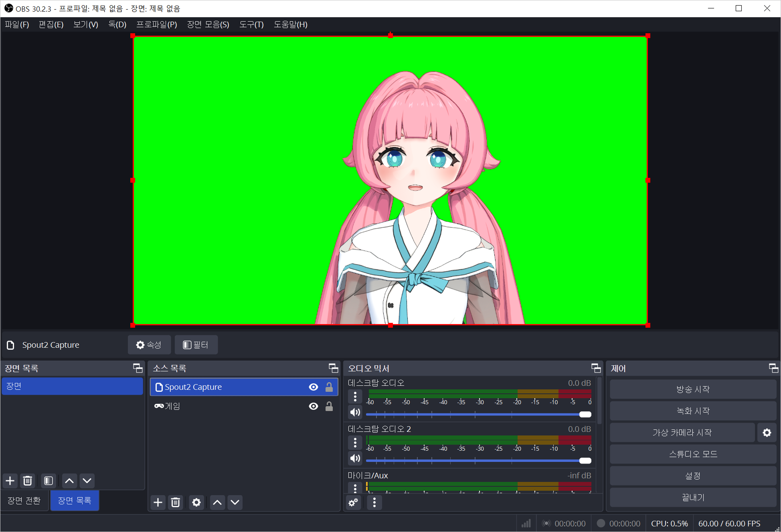Open 속성 properties for Spout2 Capture
Viewport: 781px width, 532px height.
point(149,345)
